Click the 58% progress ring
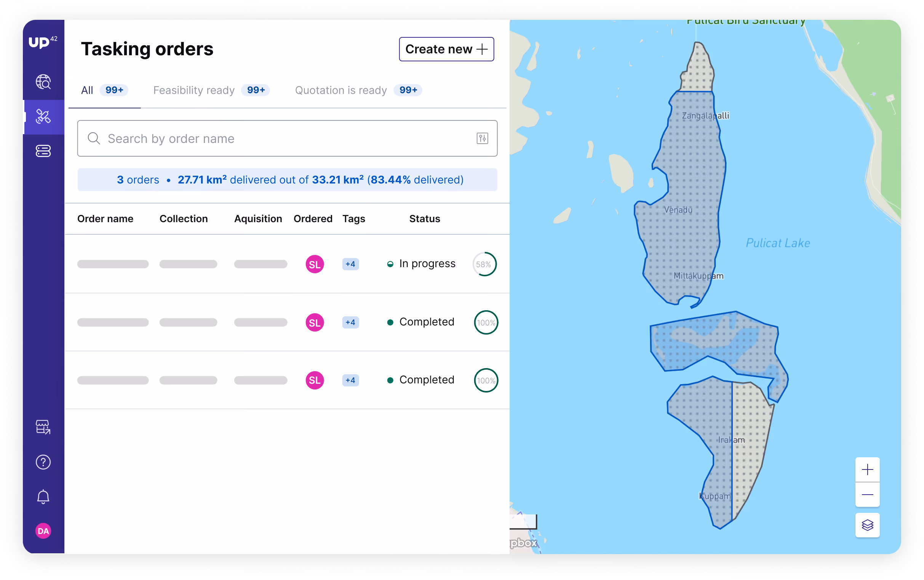 click(x=484, y=264)
